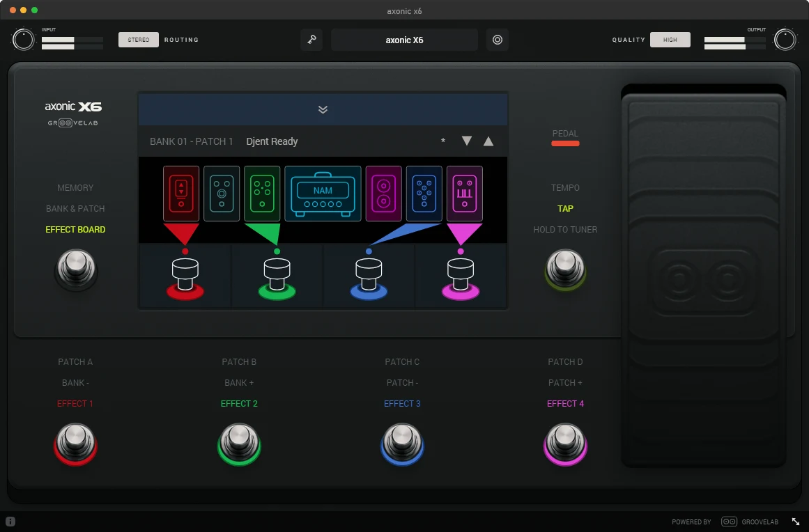
Task: Select the green overdrive pedal icon
Action: point(262,194)
